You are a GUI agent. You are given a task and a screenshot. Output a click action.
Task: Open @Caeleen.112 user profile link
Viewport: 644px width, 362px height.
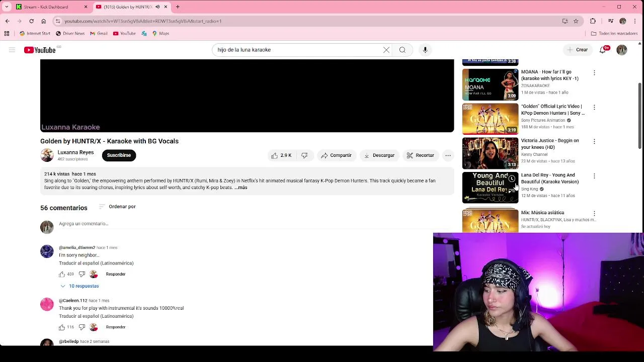click(x=73, y=301)
